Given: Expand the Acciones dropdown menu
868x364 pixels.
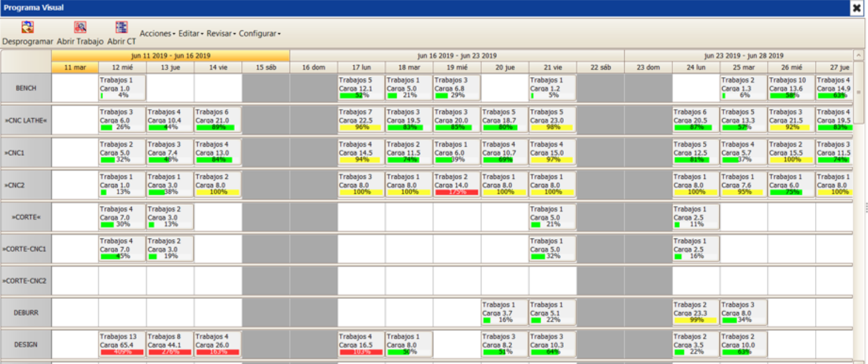Looking at the screenshot, I should (x=157, y=34).
